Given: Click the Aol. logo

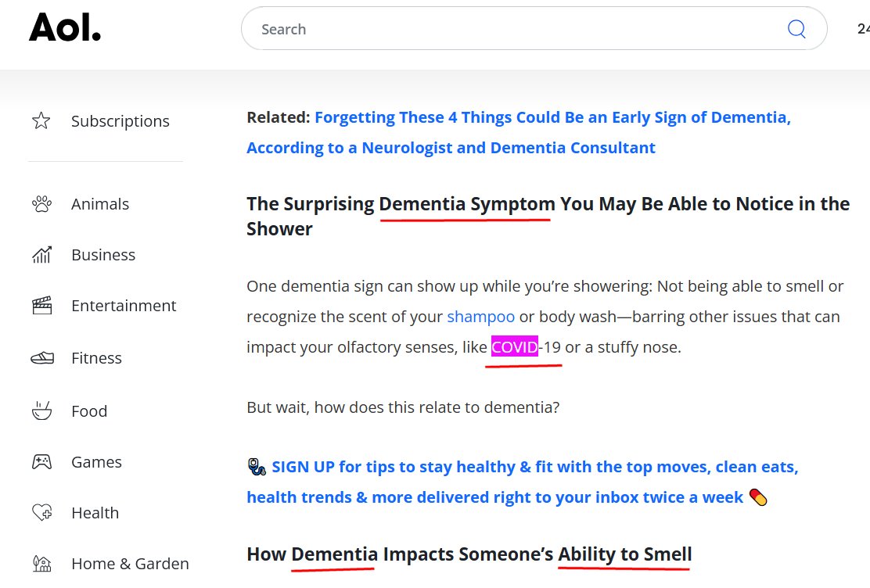Looking at the screenshot, I should (65, 29).
